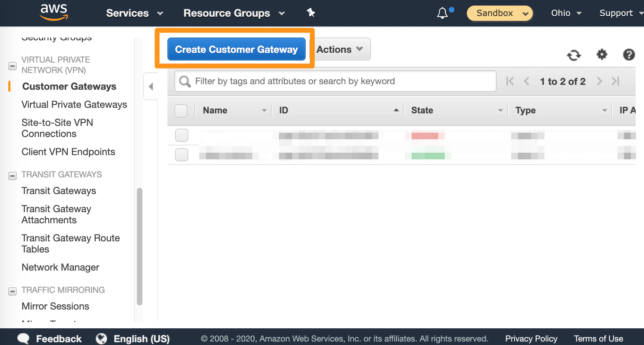
Task: Click the AWS logo to go home
Action: pos(54,12)
